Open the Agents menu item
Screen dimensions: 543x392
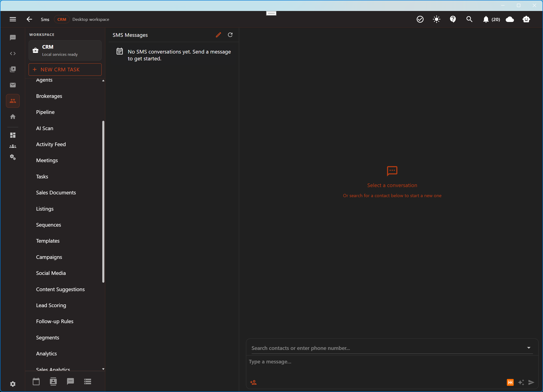click(x=44, y=80)
